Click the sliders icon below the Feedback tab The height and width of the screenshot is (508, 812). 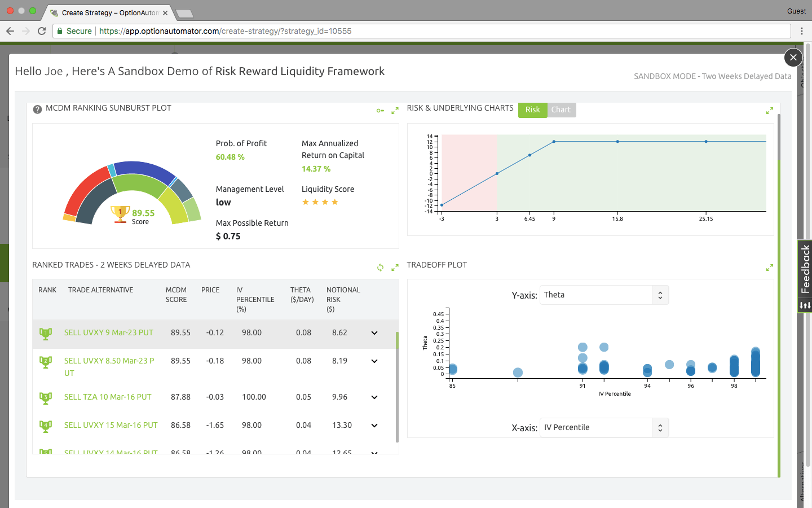805,305
